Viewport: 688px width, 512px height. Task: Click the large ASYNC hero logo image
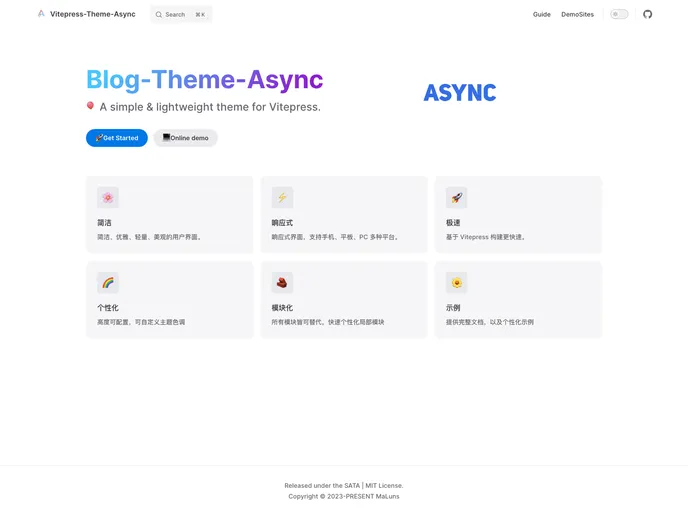[x=459, y=93]
